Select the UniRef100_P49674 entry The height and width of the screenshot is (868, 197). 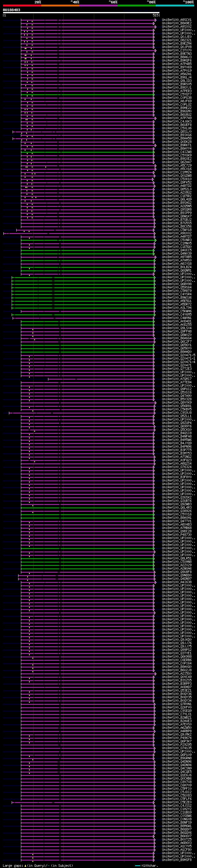click(177, 737)
